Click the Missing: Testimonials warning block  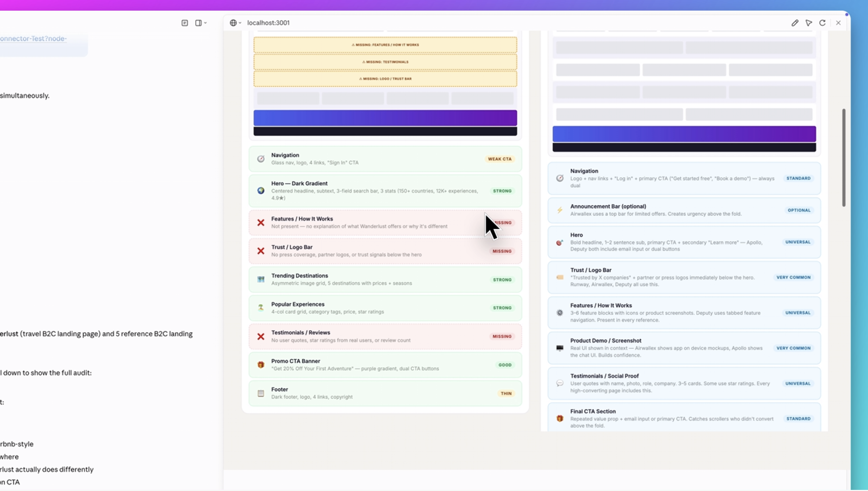tap(385, 62)
